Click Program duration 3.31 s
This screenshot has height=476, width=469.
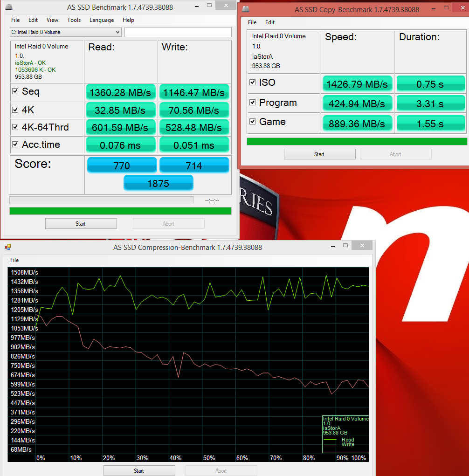tap(430, 103)
